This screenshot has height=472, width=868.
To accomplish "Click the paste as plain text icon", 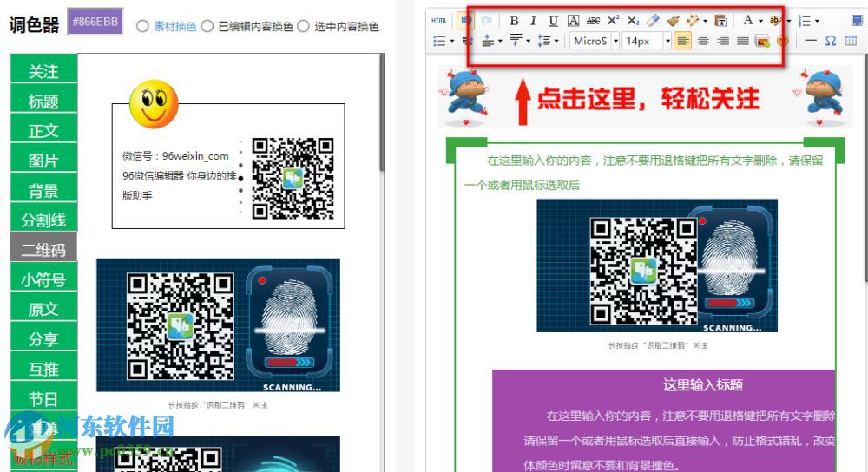I will click(720, 21).
